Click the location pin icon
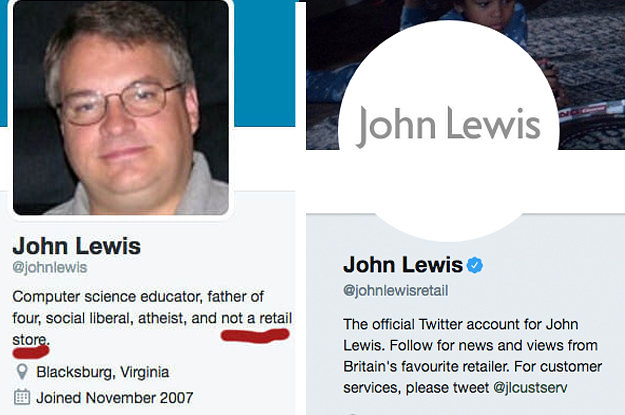Image resolution: width=625 pixels, height=415 pixels. tap(22, 372)
